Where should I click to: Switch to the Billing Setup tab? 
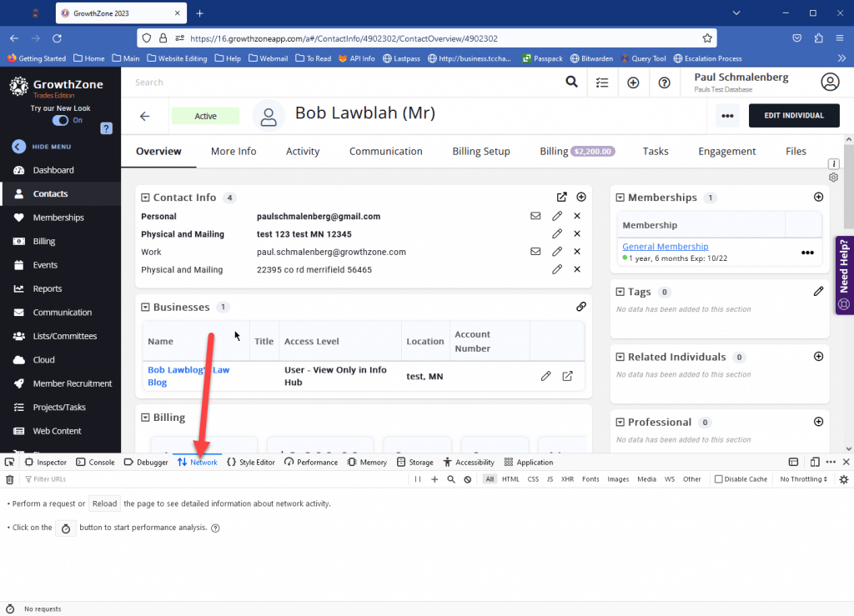coord(481,151)
